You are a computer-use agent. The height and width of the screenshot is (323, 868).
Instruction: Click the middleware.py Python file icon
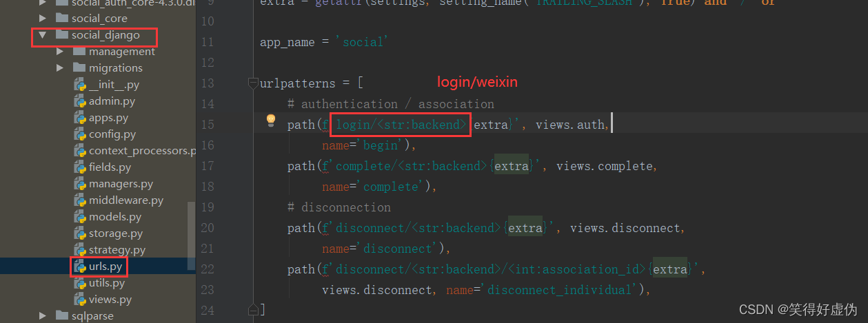(80, 200)
